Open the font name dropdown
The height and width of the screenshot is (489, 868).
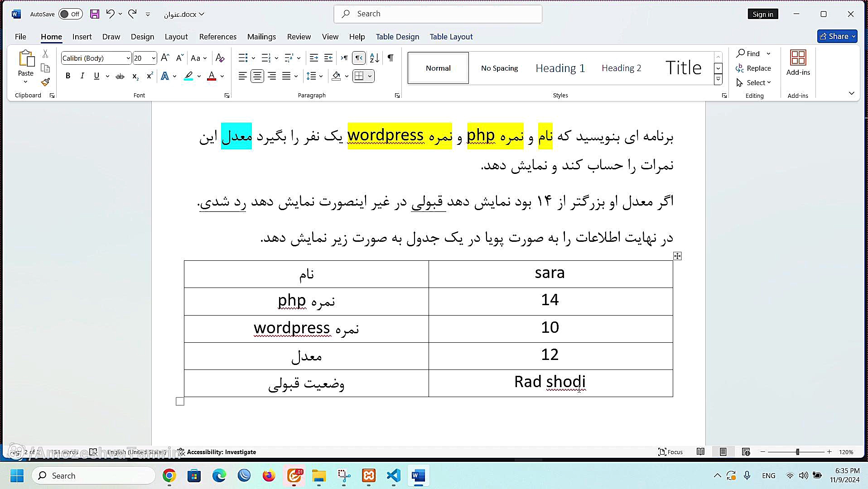[128, 58]
